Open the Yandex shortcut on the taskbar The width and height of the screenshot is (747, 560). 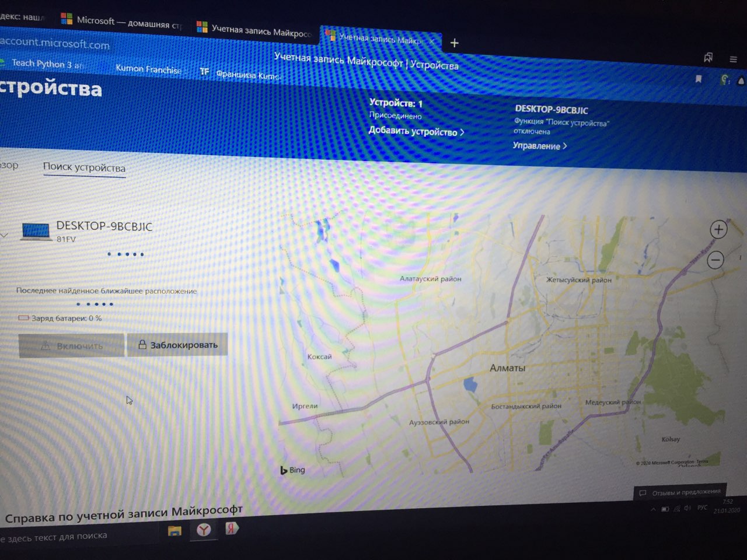tap(232, 528)
